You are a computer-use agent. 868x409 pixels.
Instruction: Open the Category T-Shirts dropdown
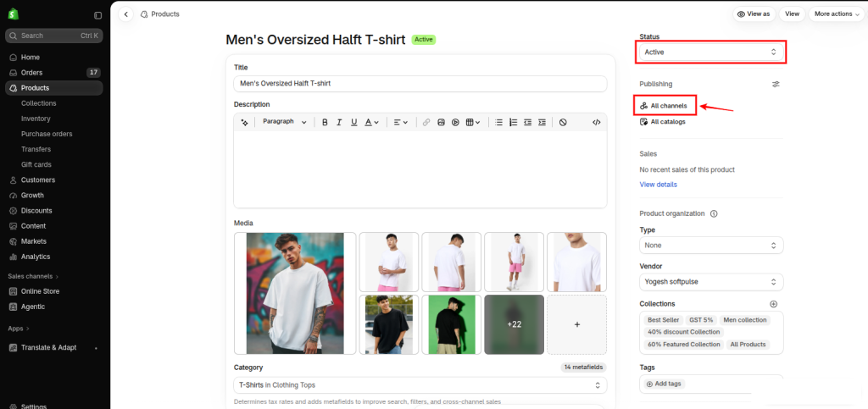420,384
